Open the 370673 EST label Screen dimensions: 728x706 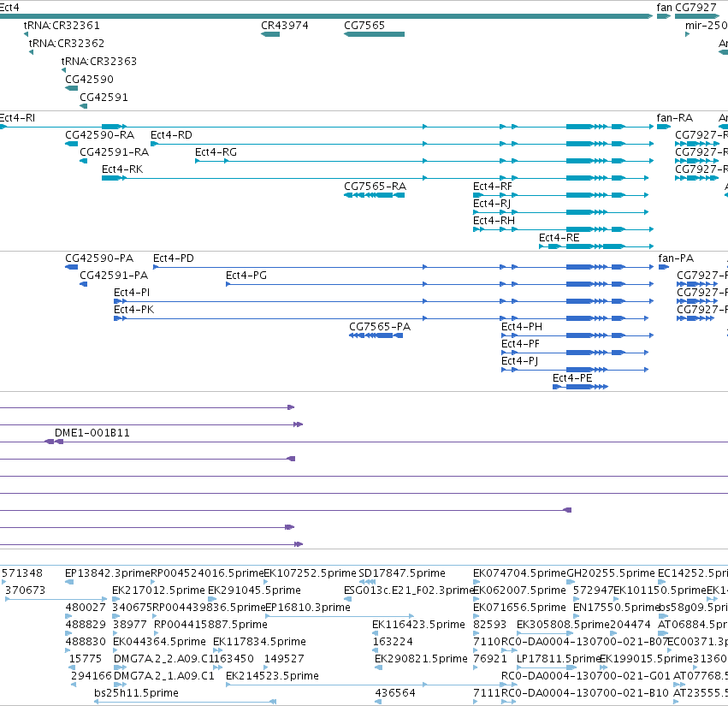click(x=25, y=590)
